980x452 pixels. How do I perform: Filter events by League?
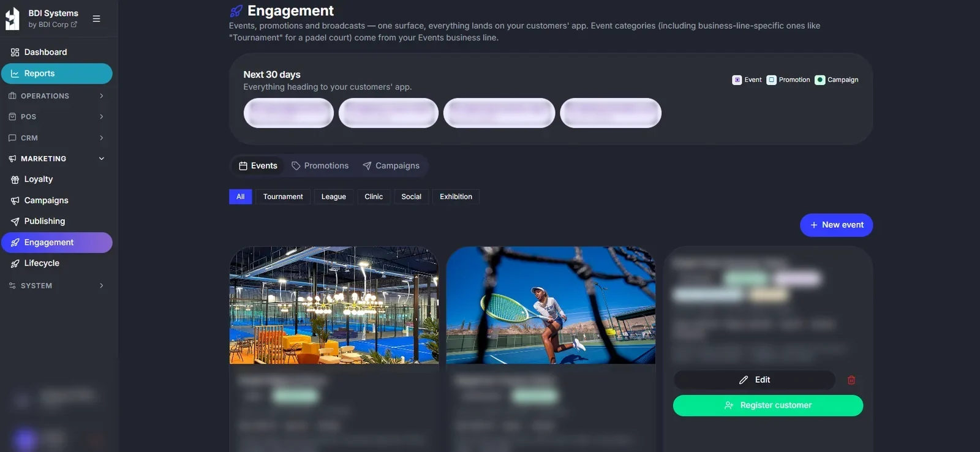point(334,197)
